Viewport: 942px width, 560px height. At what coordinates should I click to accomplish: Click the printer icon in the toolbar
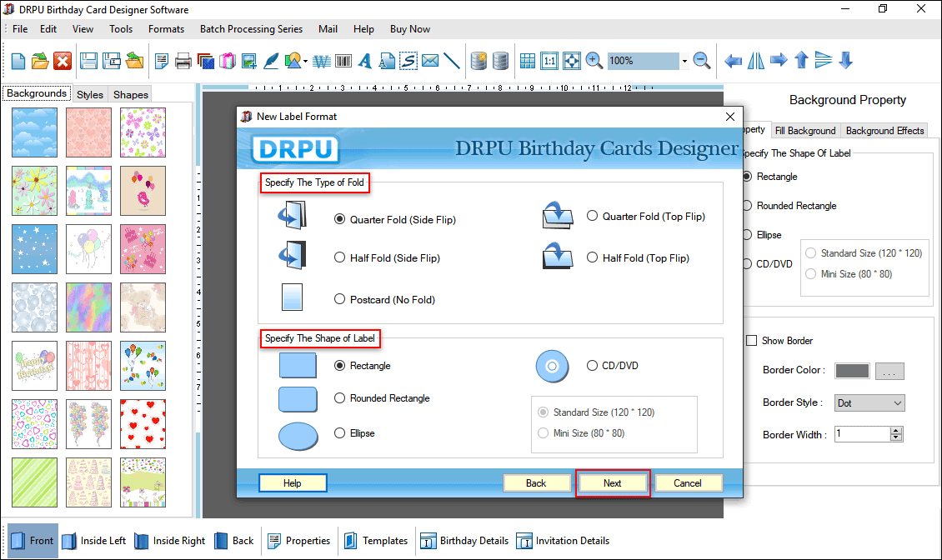(x=183, y=61)
